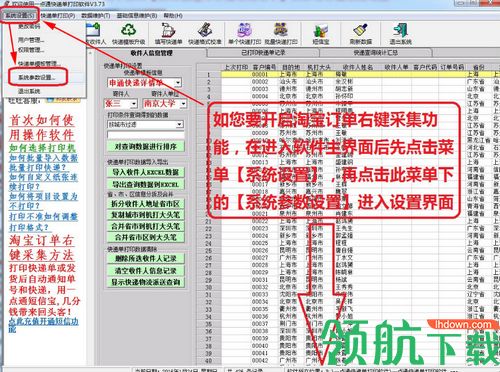Open the 淘宝订单右键采集方法 link
Screen dimensions: 500x372
(x=42, y=248)
